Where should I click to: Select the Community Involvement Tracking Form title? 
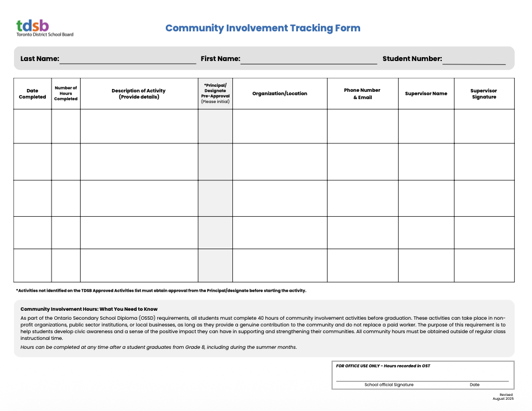(263, 28)
